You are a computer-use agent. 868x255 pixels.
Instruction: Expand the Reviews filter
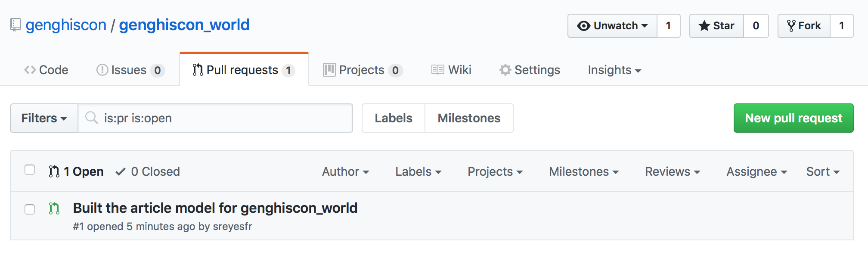(x=673, y=171)
